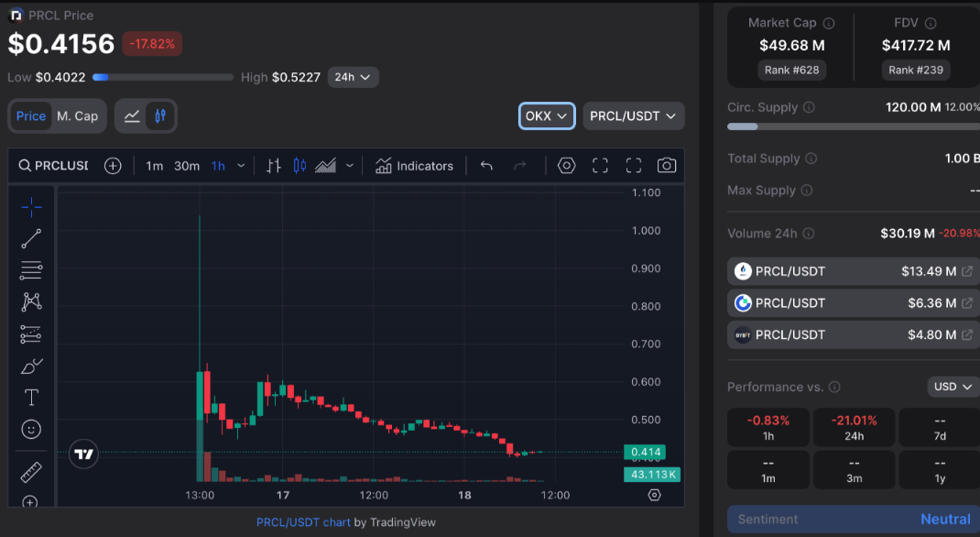This screenshot has width=980, height=537.
Task: Open external link for $13.49 M pair
Action: coord(967,271)
